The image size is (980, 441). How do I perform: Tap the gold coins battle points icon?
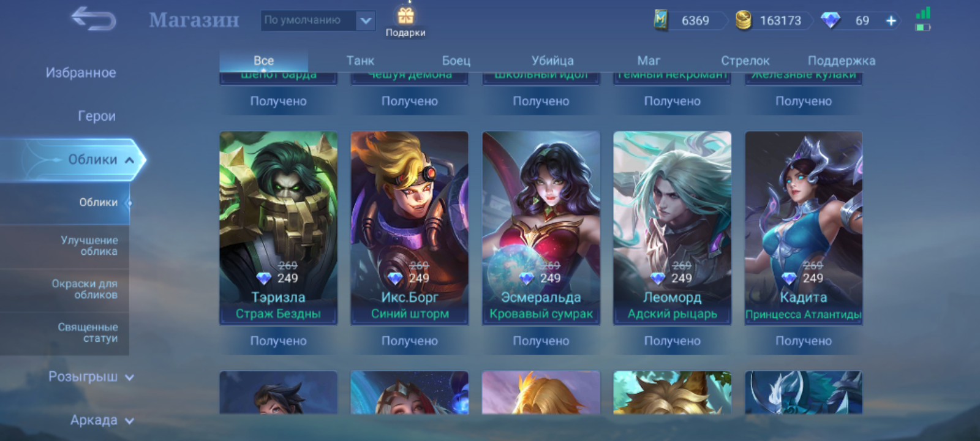tap(743, 20)
